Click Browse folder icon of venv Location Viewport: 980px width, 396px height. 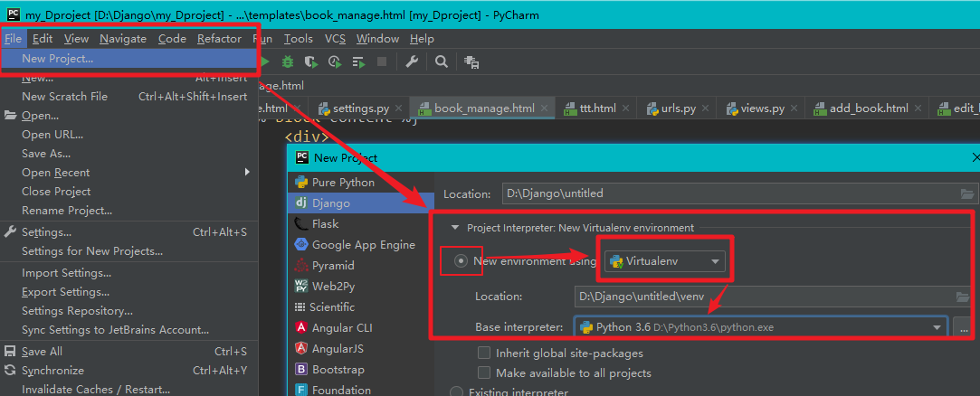(963, 296)
